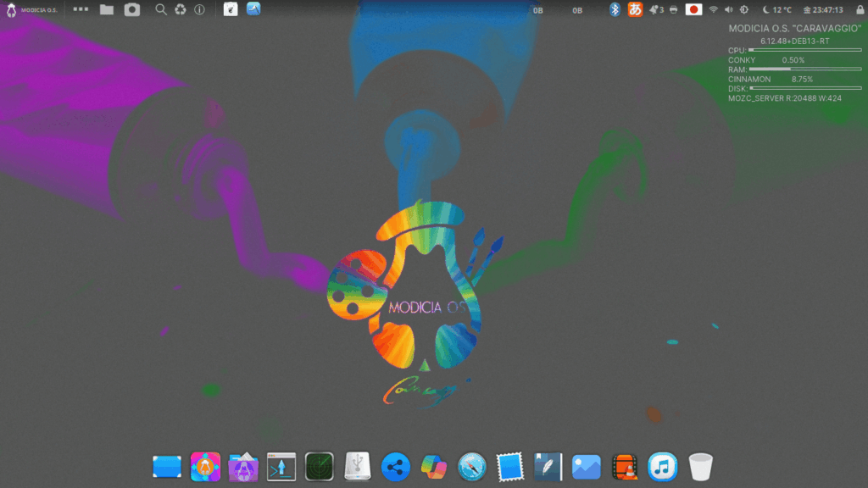Screen dimensions: 868x488
Task: Switch keyboard layout via the Japan flag
Action: pyautogui.click(x=693, y=9)
